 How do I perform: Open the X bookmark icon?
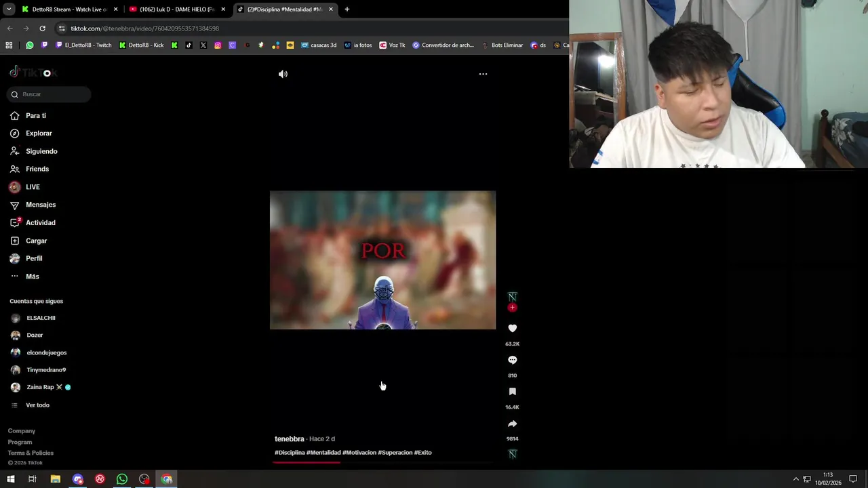pos(203,45)
